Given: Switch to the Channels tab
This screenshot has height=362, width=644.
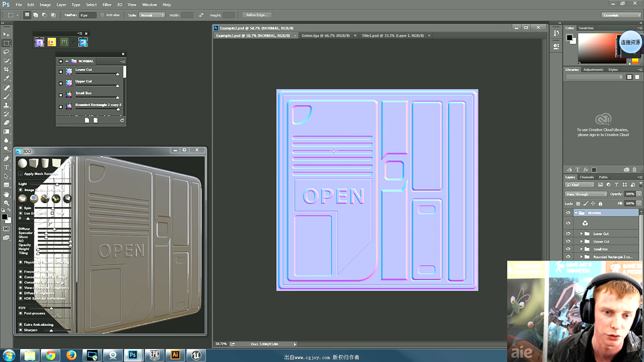Looking at the screenshot, I should 586,177.
